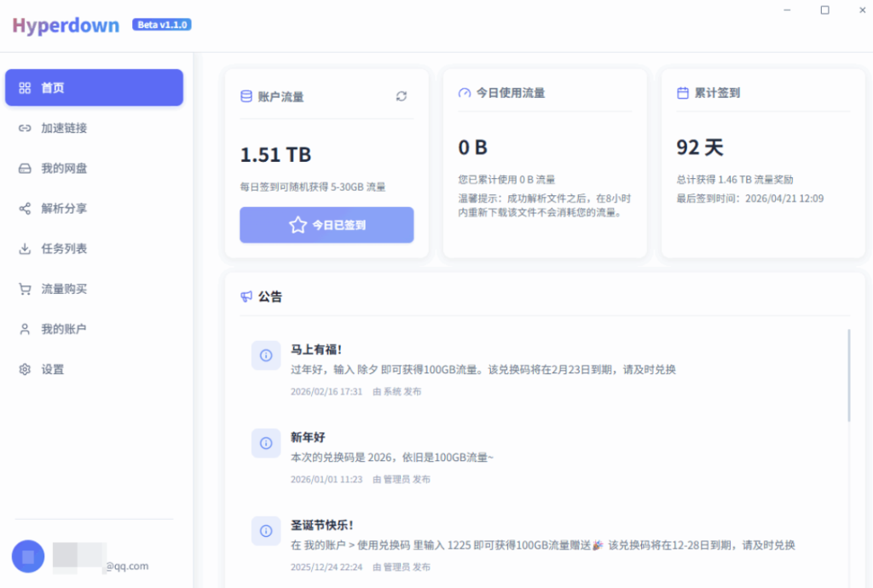This screenshot has width=873, height=588.
Task: Click the 解析分享 share icon
Action: pyautogui.click(x=25, y=209)
